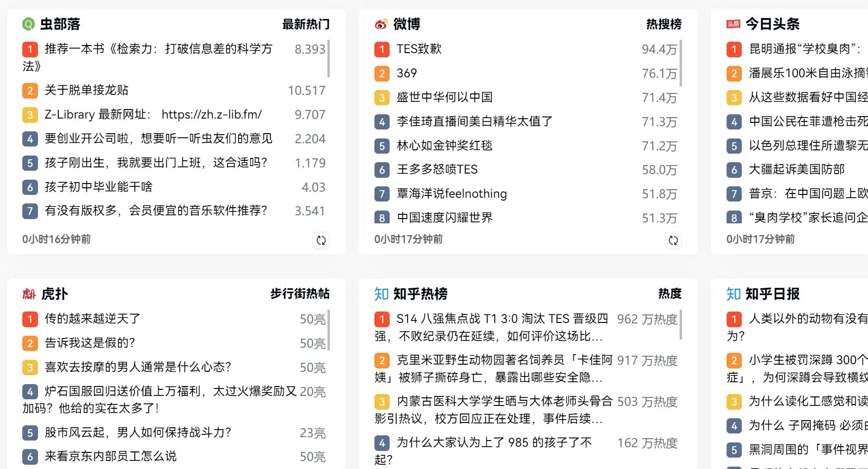Open 知乎日报 item 黑洞周围的「事件视界
The height and width of the screenshot is (469, 868).
[x=808, y=450]
